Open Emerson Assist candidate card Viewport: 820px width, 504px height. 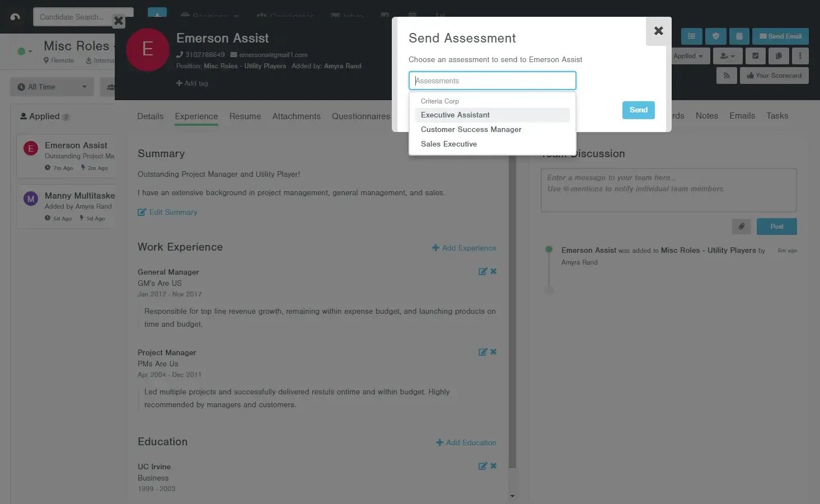(66, 156)
